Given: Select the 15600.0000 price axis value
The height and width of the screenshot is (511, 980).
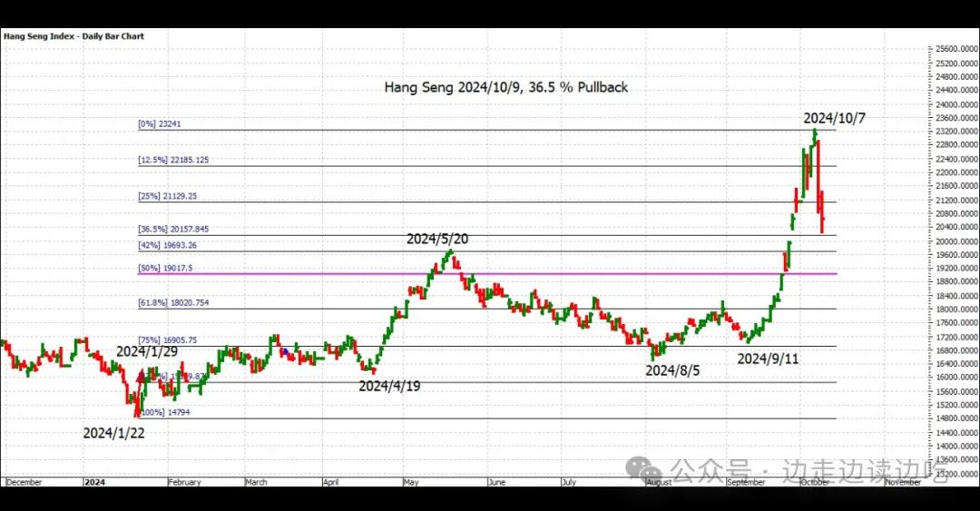Looking at the screenshot, I should (x=957, y=391).
